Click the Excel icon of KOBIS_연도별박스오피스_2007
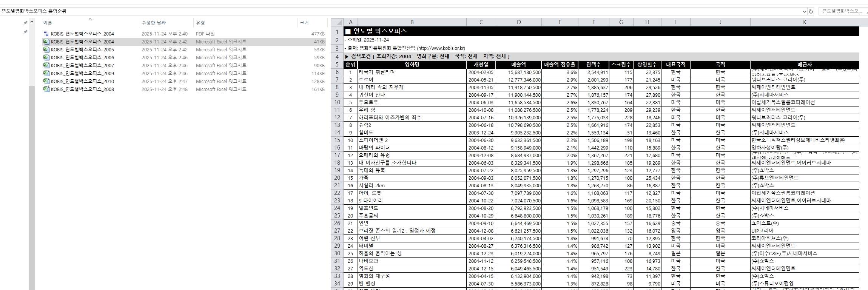The height and width of the screenshot is (290, 868). coord(46,65)
